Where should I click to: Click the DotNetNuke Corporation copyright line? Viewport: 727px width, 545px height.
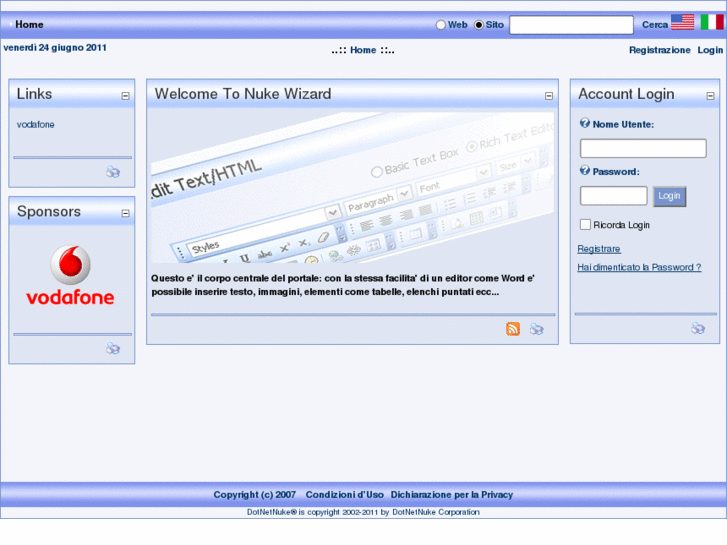click(363, 512)
